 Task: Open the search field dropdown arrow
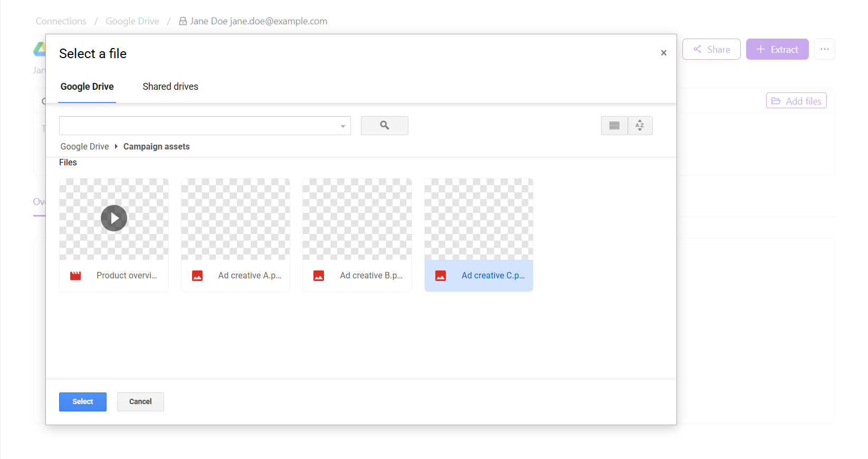343,126
